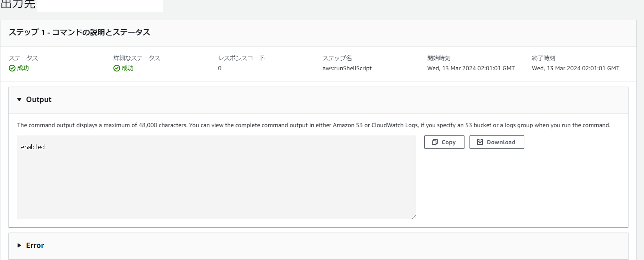Click the copy icon in Copy button

tap(434, 142)
